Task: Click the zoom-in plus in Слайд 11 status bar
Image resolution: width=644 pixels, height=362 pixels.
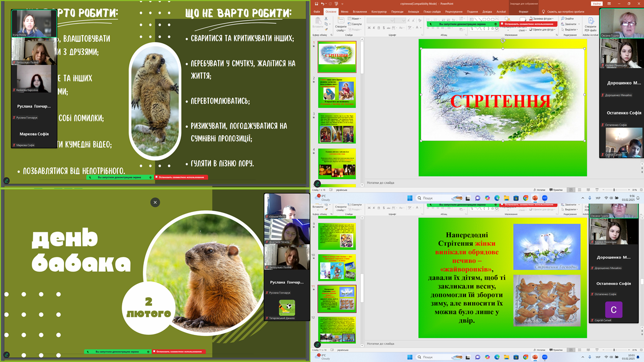Action: (629, 350)
